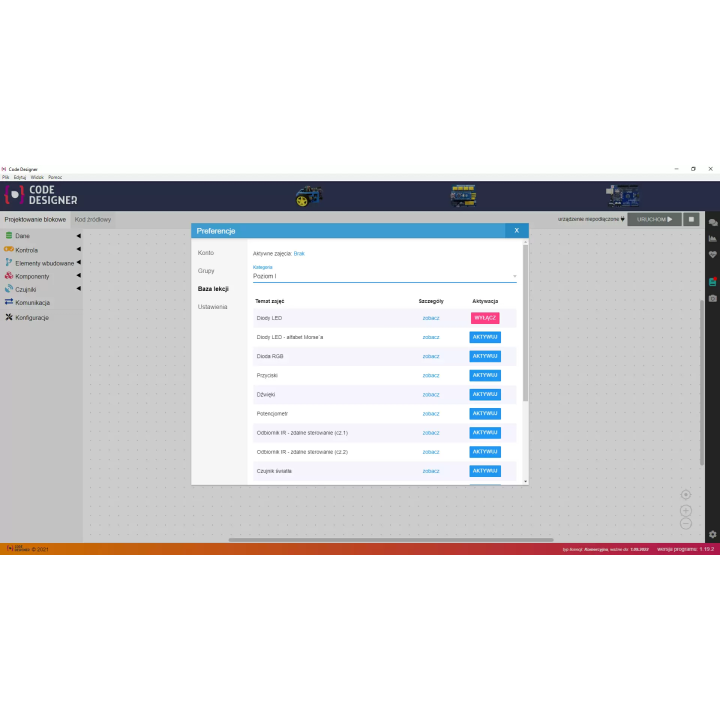Viewport: 720px width, 720px height.
Task: Activate the Potencjometr lesson
Action: (485, 413)
